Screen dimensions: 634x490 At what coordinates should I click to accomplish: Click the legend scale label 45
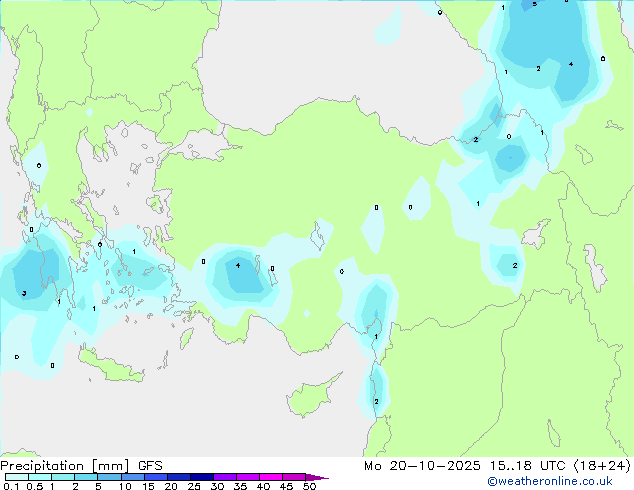(286, 486)
